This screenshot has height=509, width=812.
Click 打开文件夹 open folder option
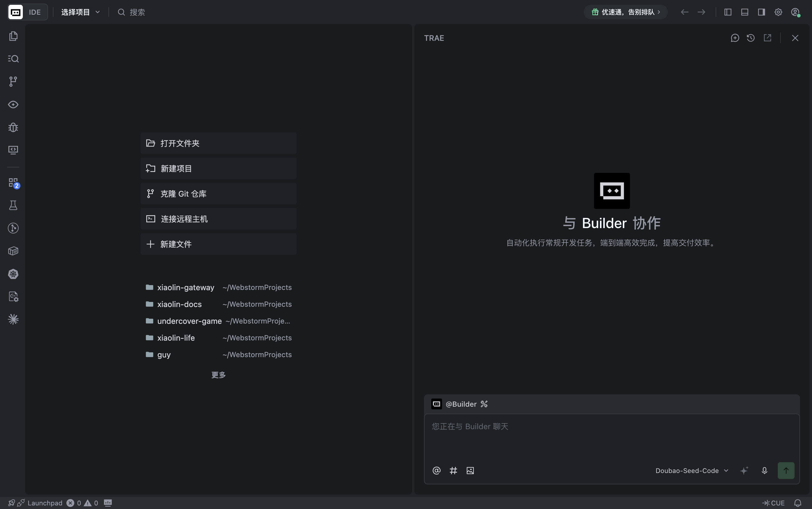219,143
